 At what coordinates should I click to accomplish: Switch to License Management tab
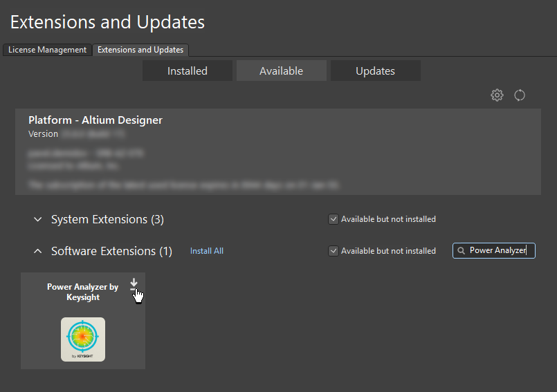click(x=47, y=50)
